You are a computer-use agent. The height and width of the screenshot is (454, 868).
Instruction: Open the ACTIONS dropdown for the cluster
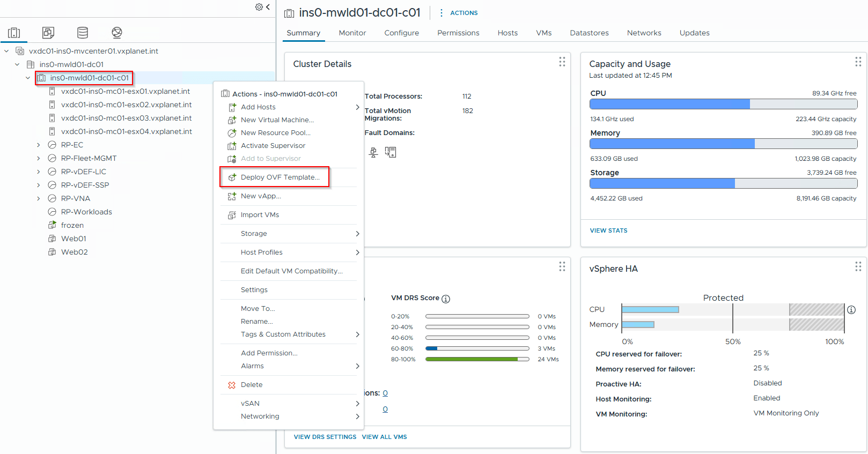(464, 13)
